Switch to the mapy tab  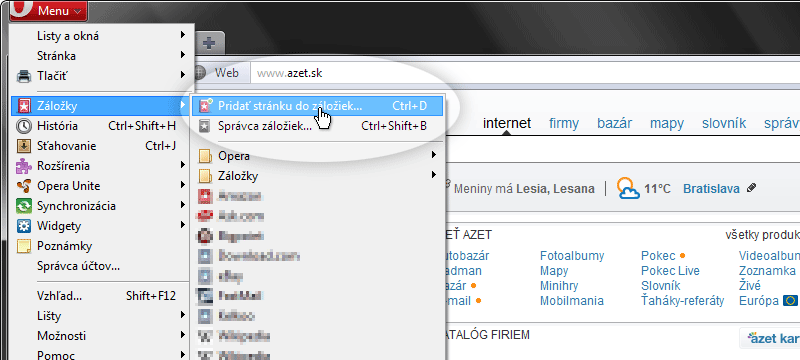click(667, 123)
